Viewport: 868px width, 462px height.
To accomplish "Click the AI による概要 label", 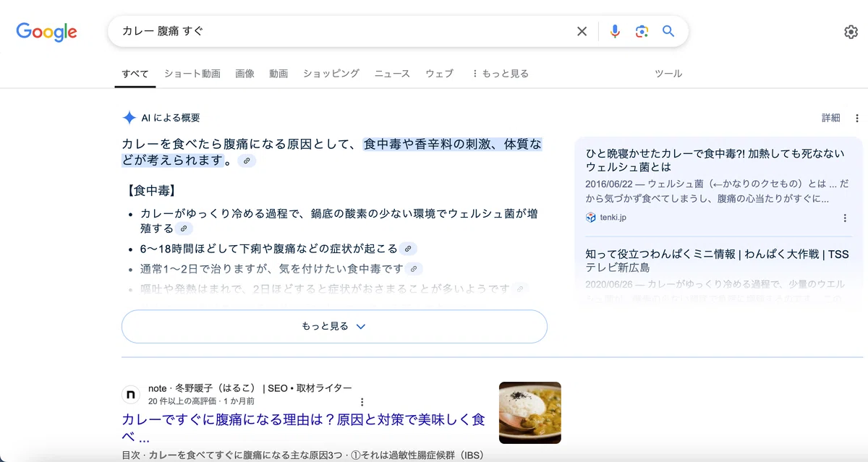I will click(171, 118).
